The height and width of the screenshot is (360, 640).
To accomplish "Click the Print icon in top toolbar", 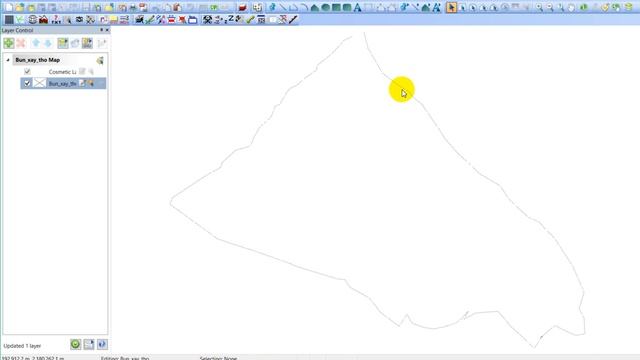I will coord(133,8).
